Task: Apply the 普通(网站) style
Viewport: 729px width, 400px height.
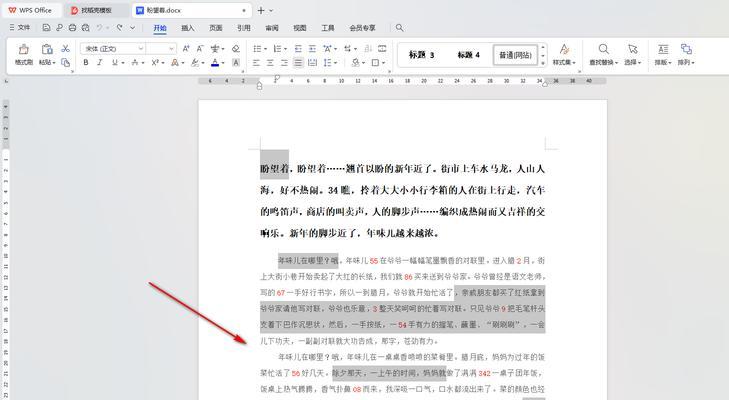Action: [515, 55]
